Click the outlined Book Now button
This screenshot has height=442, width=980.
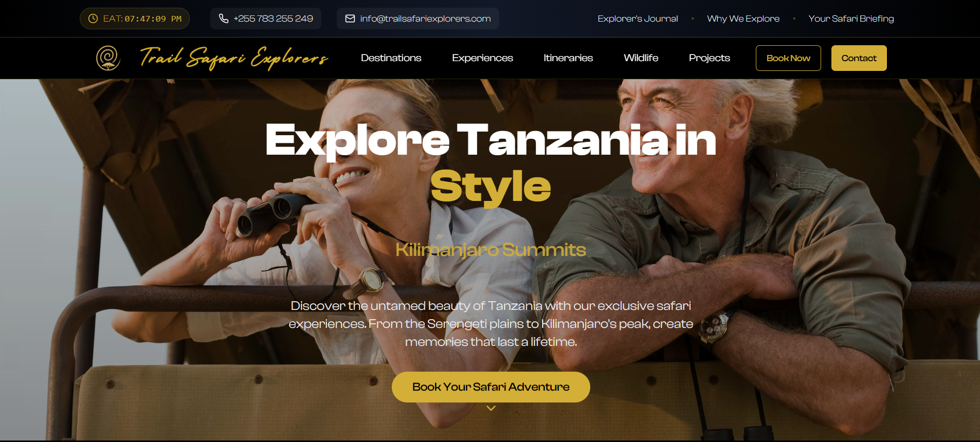pos(788,58)
